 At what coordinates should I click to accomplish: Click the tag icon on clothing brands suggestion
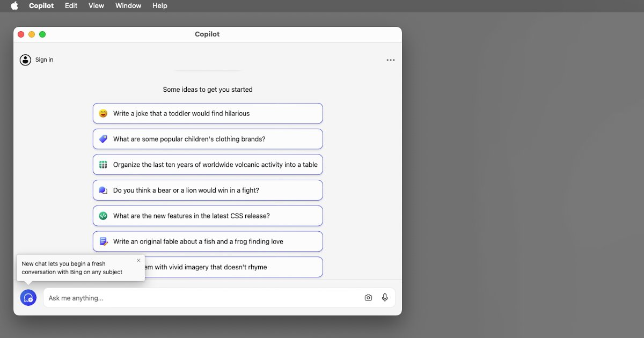click(x=103, y=139)
